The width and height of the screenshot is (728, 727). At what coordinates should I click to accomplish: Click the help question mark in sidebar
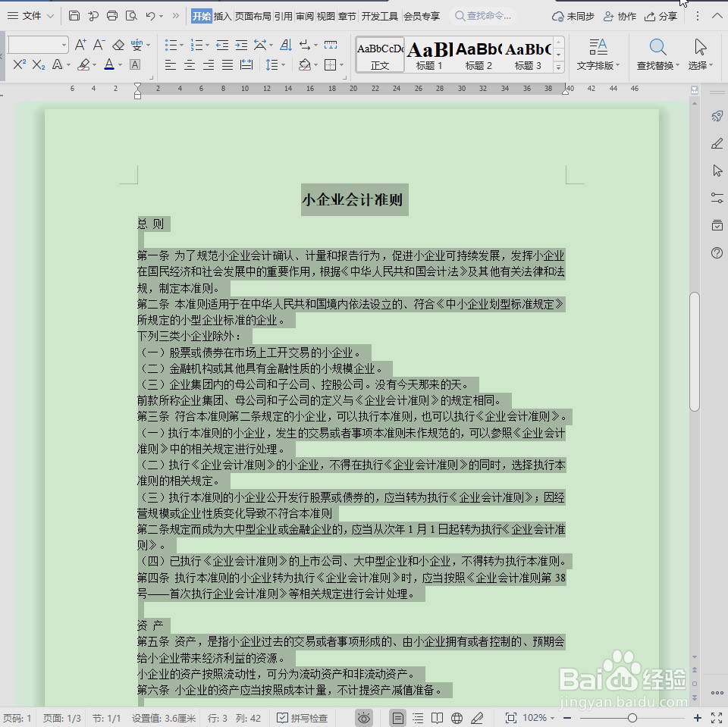(x=717, y=252)
